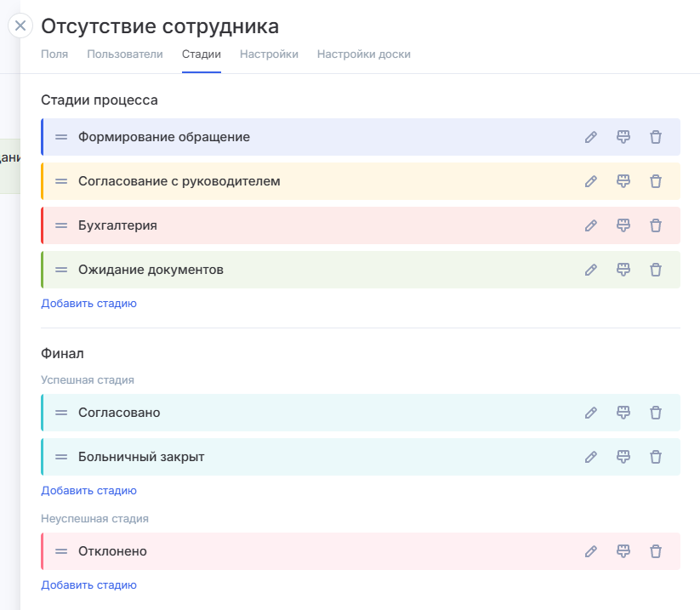Edit the Отклонено stage with pencil icon
The image size is (700, 610).
[591, 551]
